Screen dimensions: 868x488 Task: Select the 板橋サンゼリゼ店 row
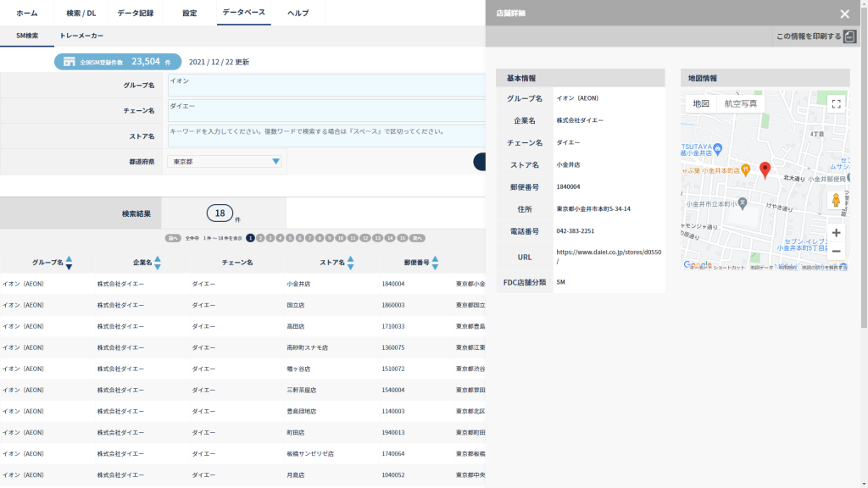[242, 454]
